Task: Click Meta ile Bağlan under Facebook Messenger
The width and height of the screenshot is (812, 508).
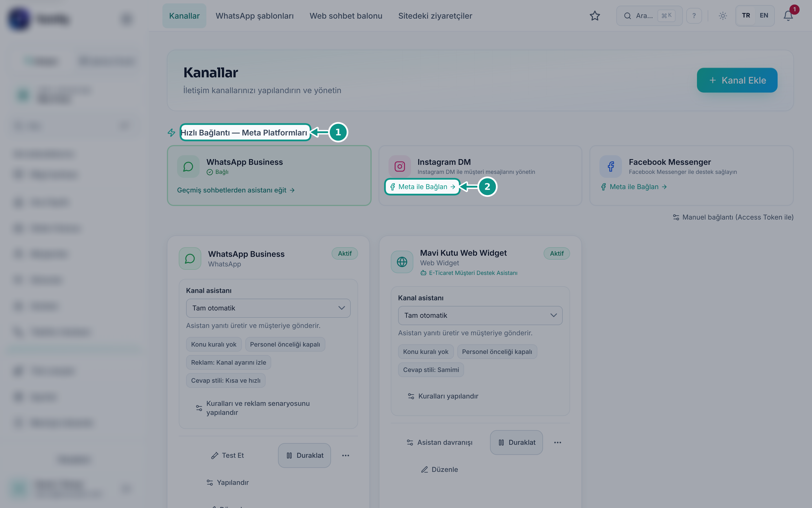Action: coord(634,187)
